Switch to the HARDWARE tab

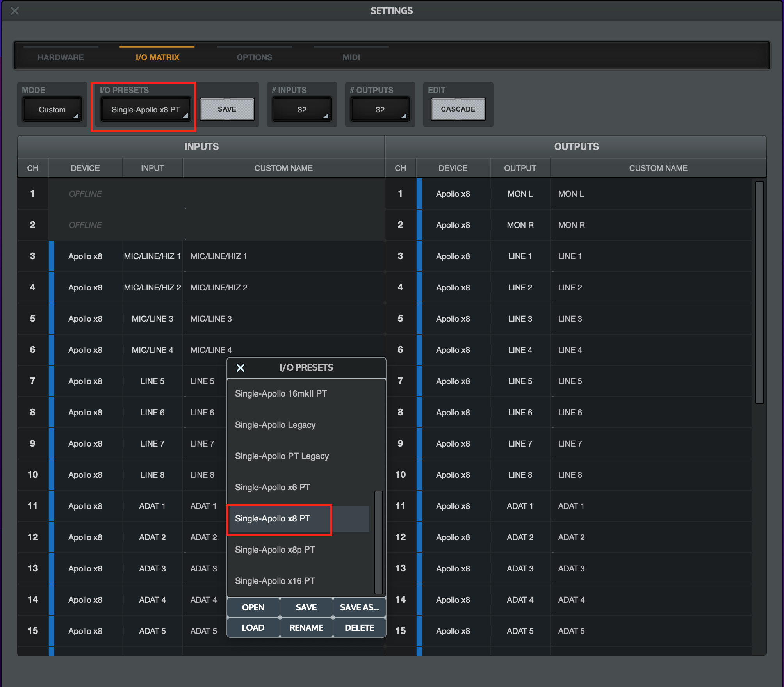pyautogui.click(x=61, y=57)
